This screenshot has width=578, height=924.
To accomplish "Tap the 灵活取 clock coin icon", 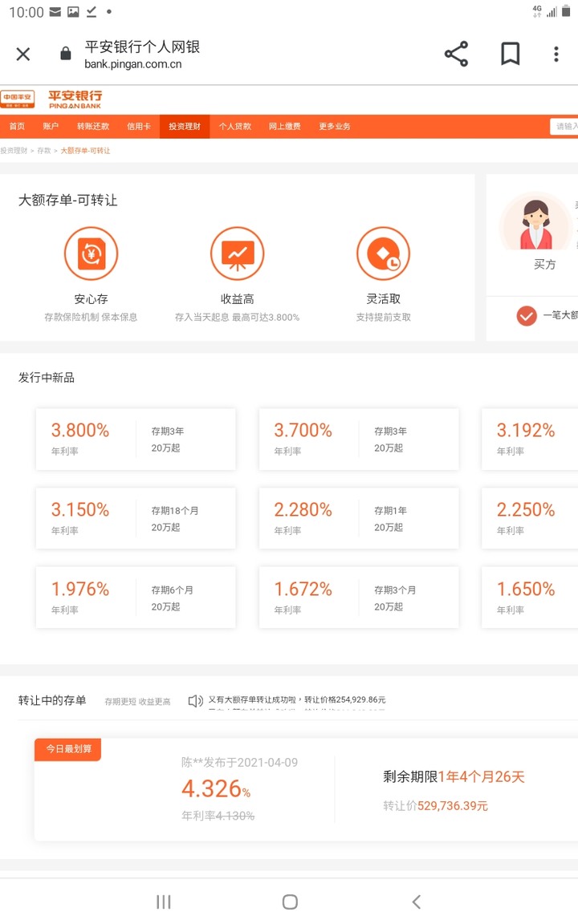I will pyautogui.click(x=384, y=254).
